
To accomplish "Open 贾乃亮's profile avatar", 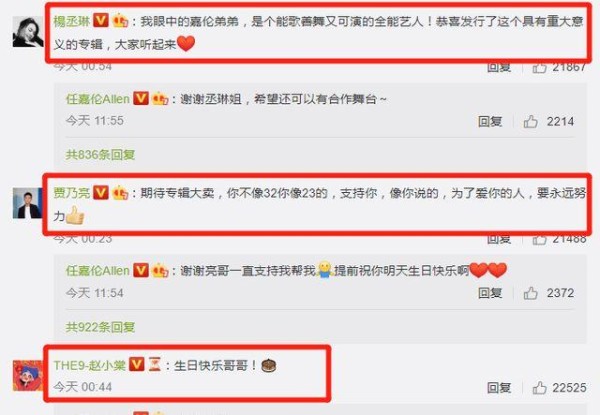I will pos(28,203).
